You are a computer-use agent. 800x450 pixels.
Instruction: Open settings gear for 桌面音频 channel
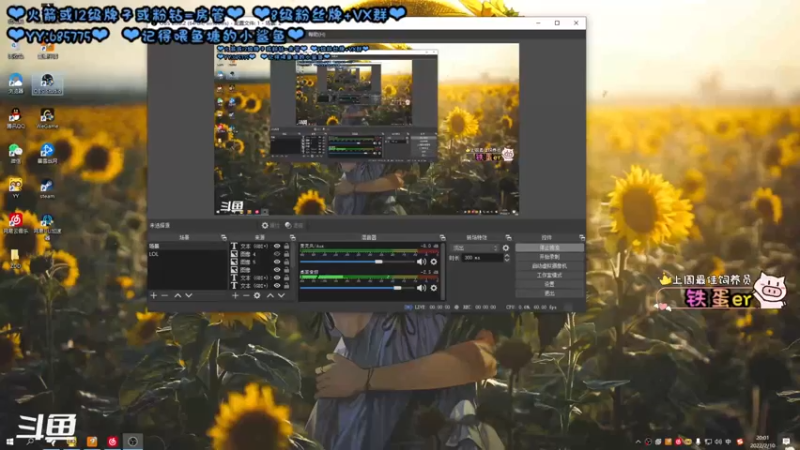(434, 288)
